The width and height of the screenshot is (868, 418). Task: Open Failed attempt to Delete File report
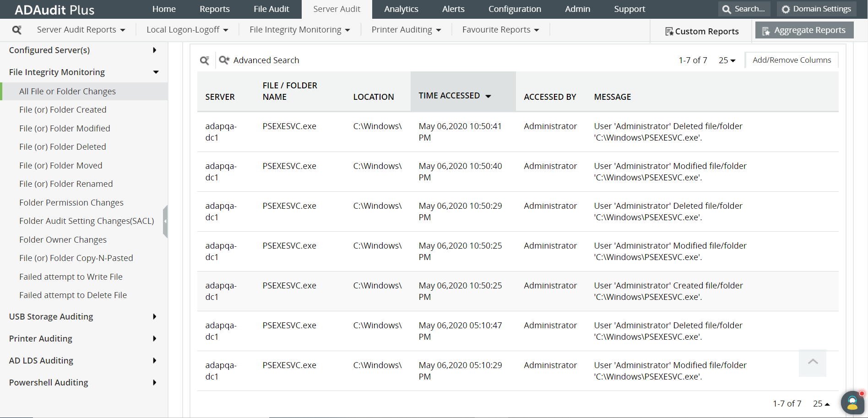tap(73, 295)
